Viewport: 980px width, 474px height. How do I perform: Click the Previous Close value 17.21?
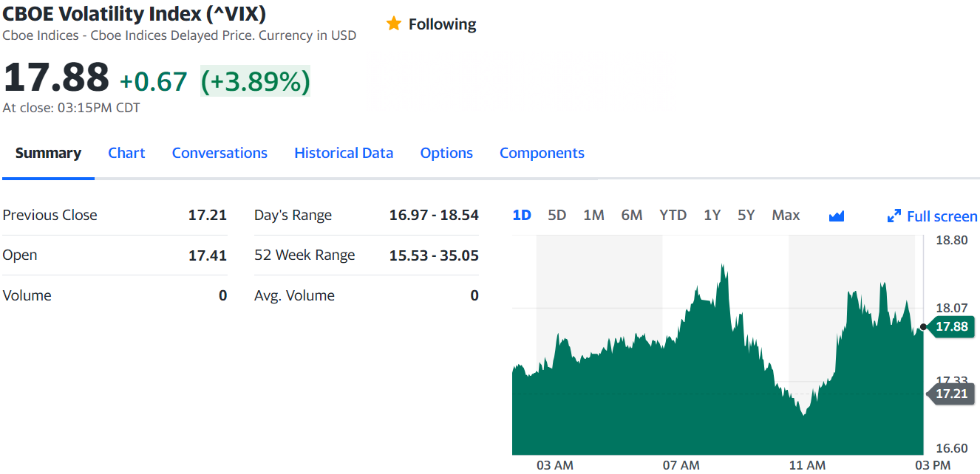tap(208, 215)
